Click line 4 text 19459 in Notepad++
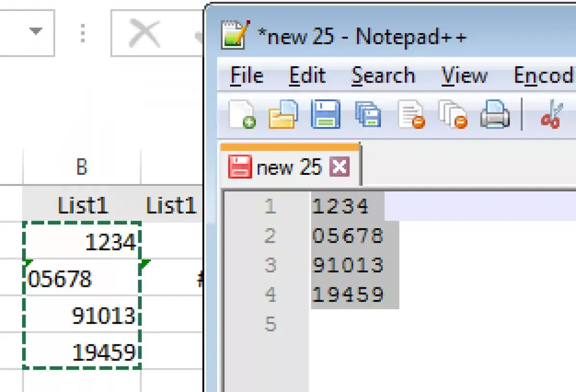Image resolution: width=576 pixels, height=392 pixels. pos(348,294)
